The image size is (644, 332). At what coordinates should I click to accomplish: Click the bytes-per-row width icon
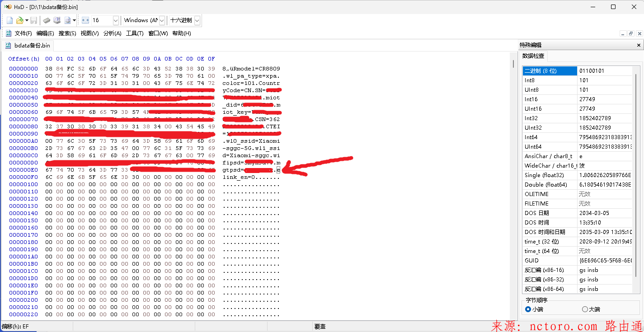click(x=85, y=20)
